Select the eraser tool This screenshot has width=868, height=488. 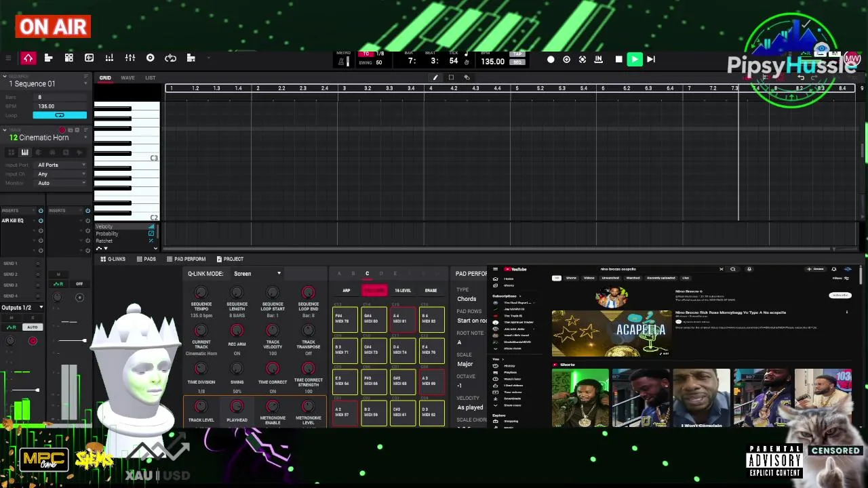click(x=467, y=77)
